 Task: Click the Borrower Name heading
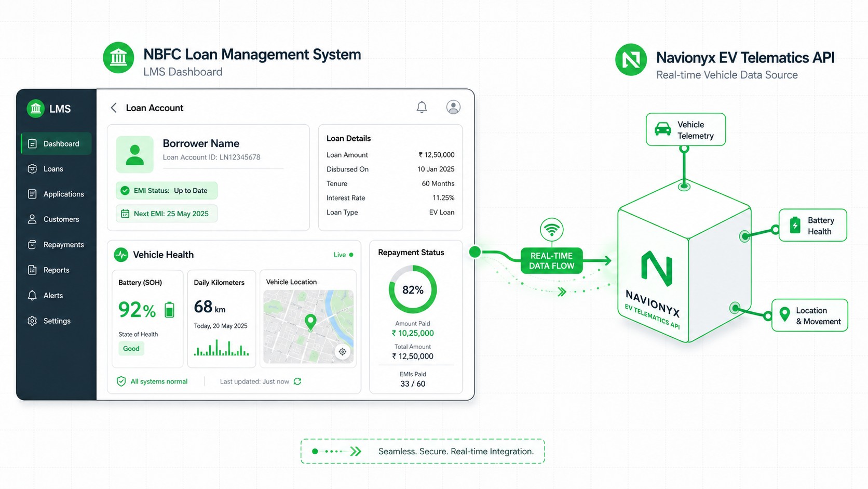(201, 143)
